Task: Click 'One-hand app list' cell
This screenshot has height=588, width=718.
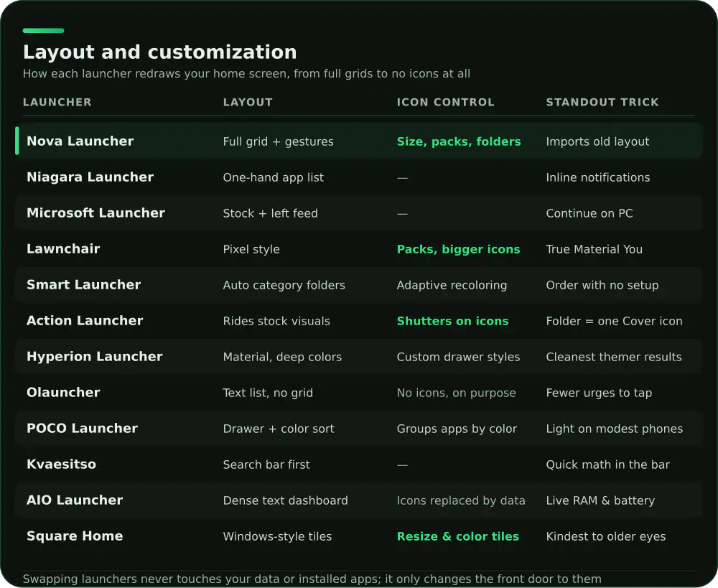Action: pyautogui.click(x=274, y=177)
